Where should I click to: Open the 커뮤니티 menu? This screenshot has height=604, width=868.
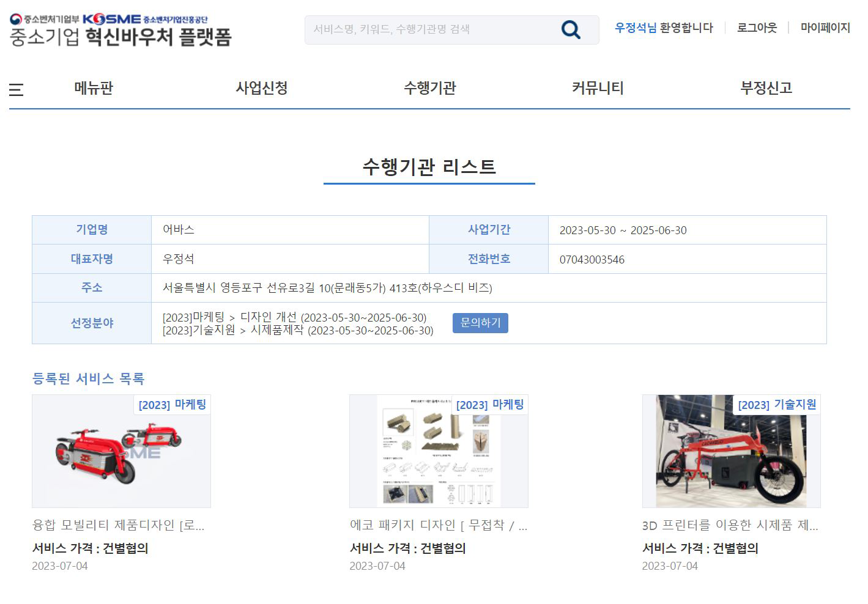[x=598, y=88]
